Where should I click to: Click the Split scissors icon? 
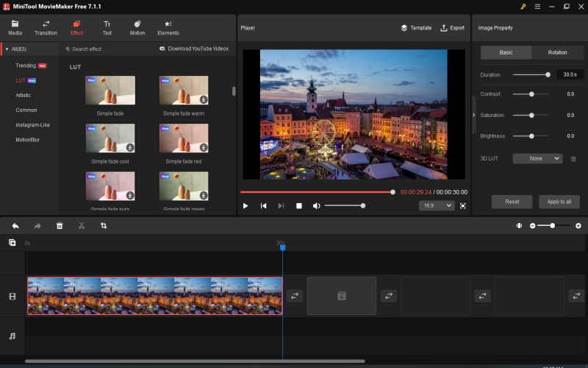[x=82, y=225]
